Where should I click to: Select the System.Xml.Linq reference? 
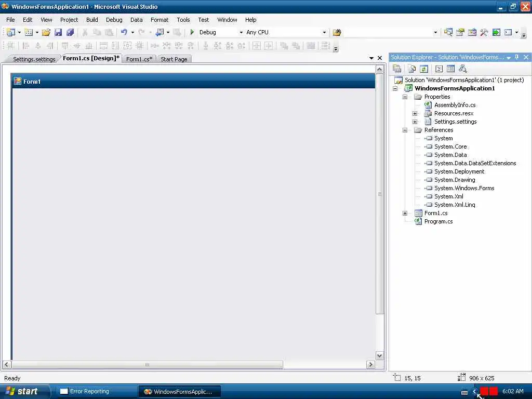click(x=454, y=205)
